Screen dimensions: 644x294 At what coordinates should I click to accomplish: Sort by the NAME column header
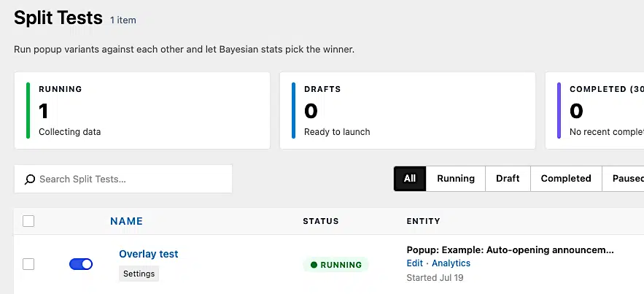pyautogui.click(x=126, y=221)
